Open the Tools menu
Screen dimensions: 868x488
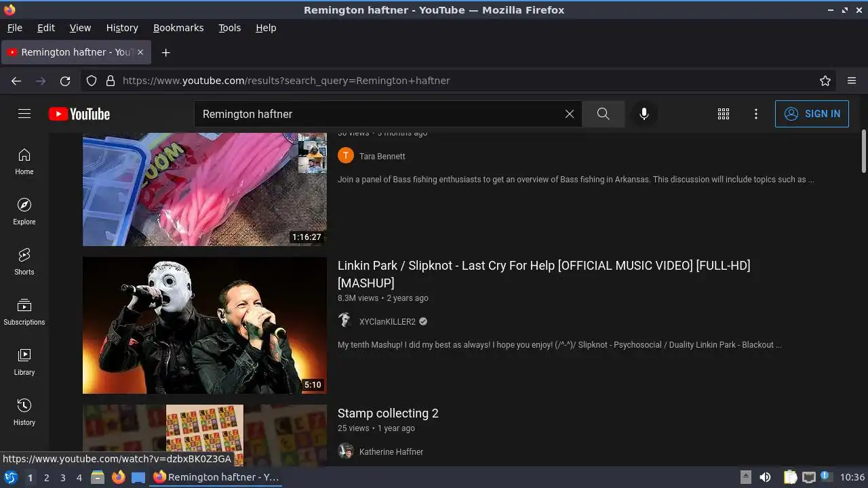click(229, 28)
